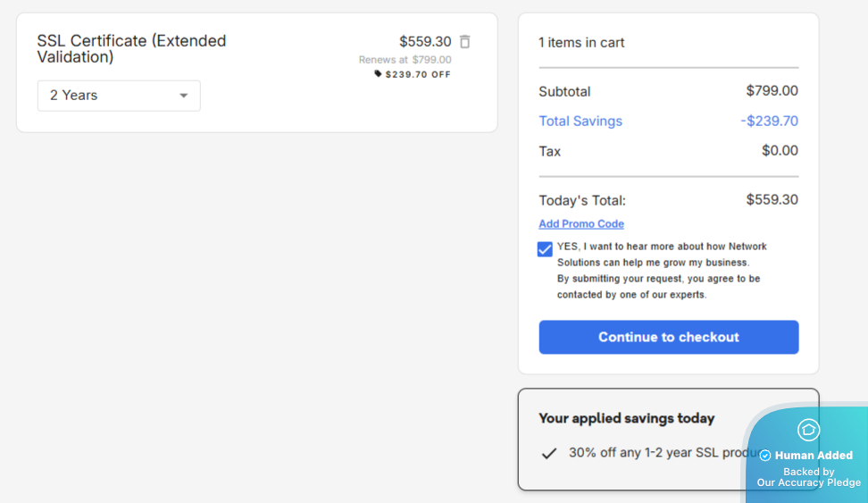Viewport: 868px width, 503px height.
Task: Click the discount tag icon beside $239.70 OFF
Action: coord(378,74)
